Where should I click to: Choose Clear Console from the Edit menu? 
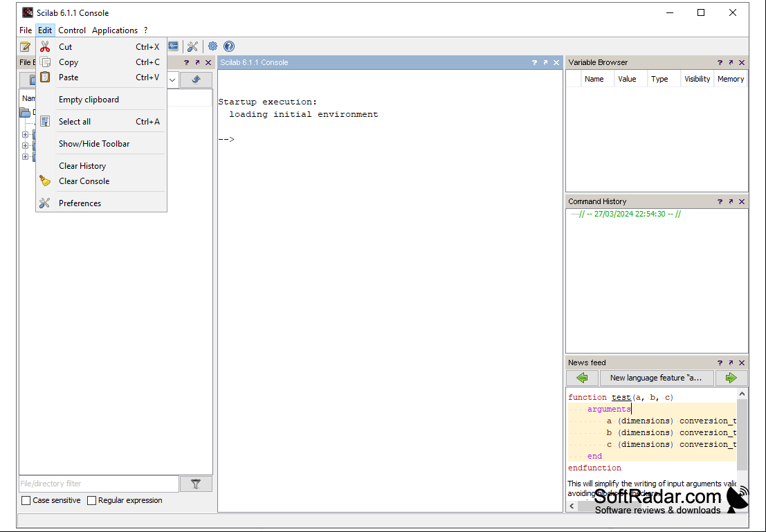point(101,181)
